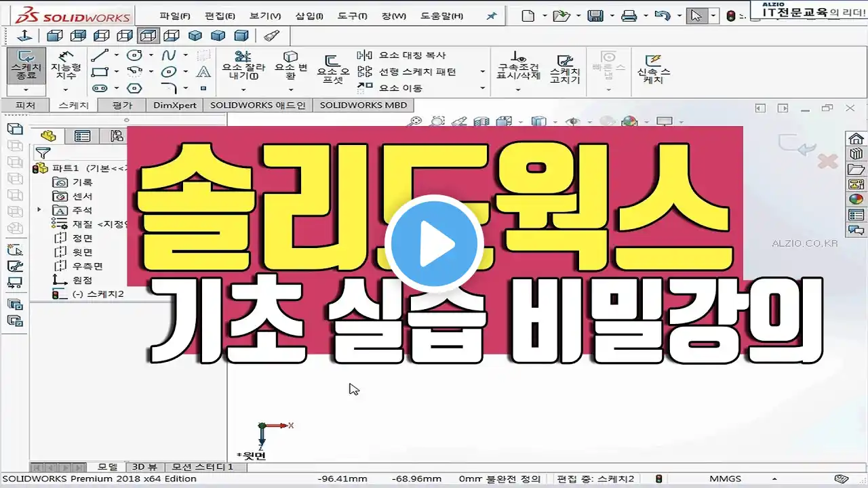The width and height of the screenshot is (868, 488).
Task: Click Linear Sketch Pattern (선형 스케치 패턴)
Action: click(407, 71)
